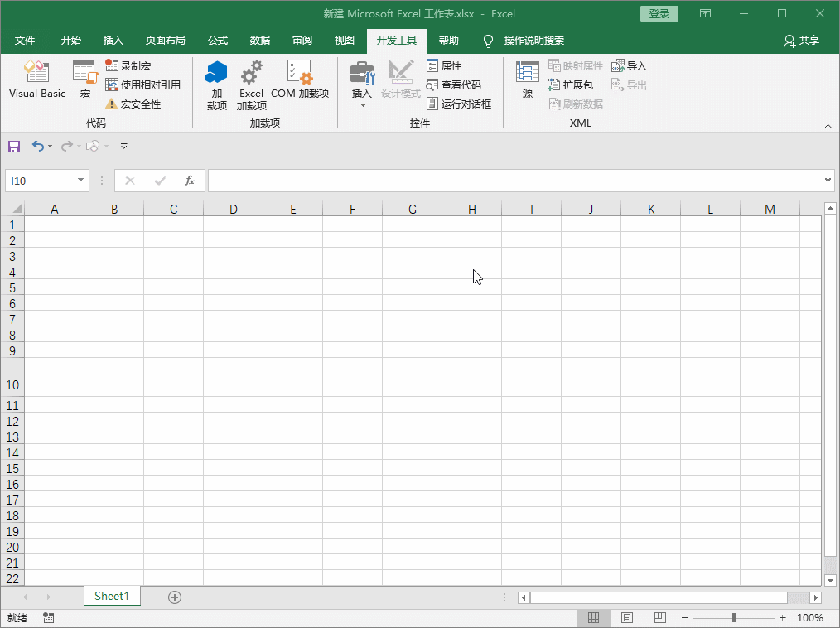
Task: Zoom in with plus button
Action: (783, 618)
